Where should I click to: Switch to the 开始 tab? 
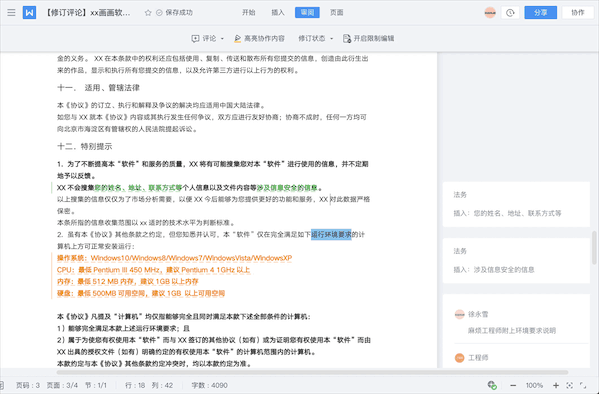(x=249, y=13)
